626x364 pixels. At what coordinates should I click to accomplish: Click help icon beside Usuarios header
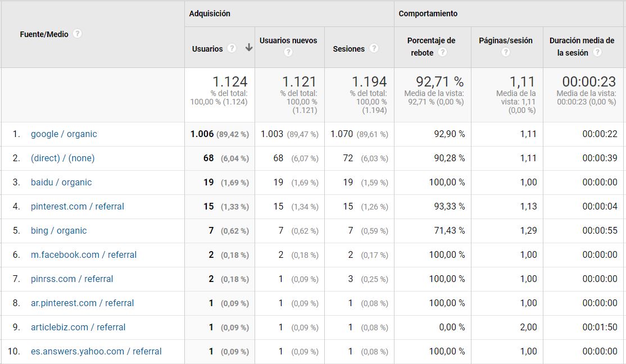pyautogui.click(x=232, y=48)
